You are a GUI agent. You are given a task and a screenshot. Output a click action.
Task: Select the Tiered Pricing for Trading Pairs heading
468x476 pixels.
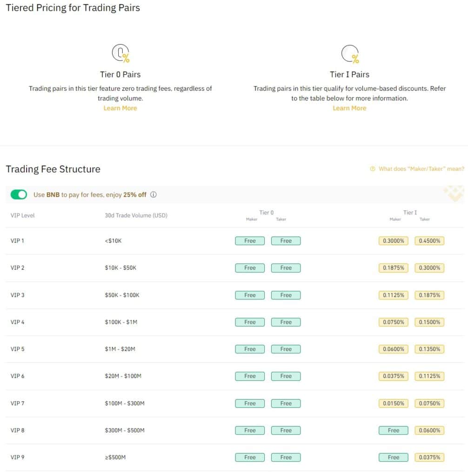[x=72, y=7]
